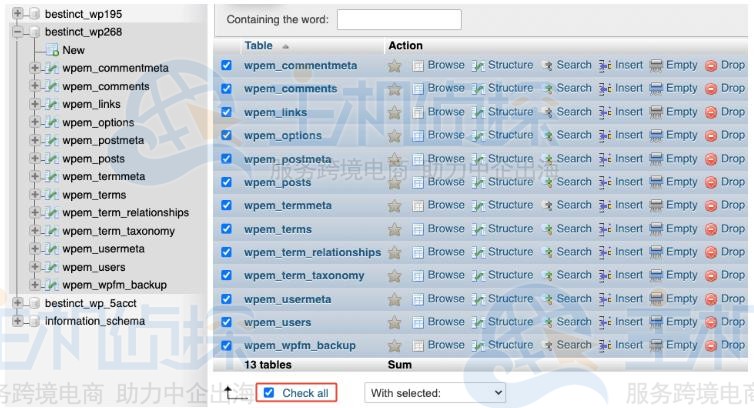Uncheck the wpem_term_taxonomy checkbox
Screen dimensions: 754x408
coord(226,275)
